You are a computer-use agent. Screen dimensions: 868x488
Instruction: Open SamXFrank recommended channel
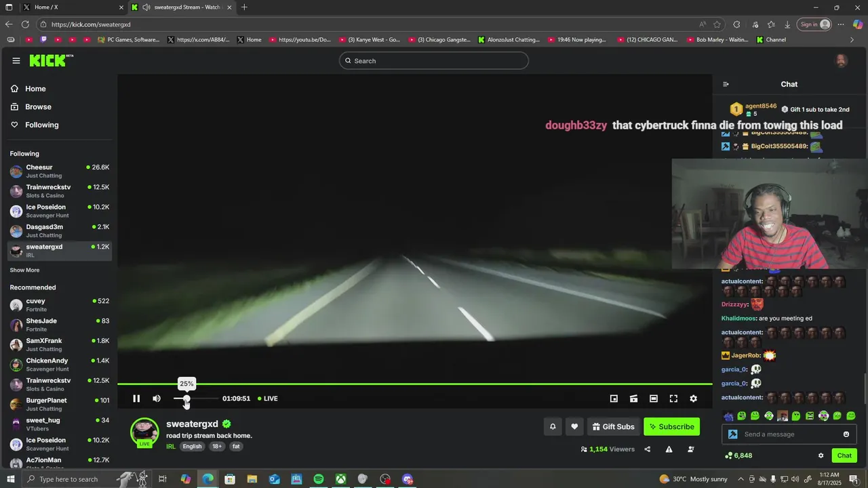tap(60, 344)
